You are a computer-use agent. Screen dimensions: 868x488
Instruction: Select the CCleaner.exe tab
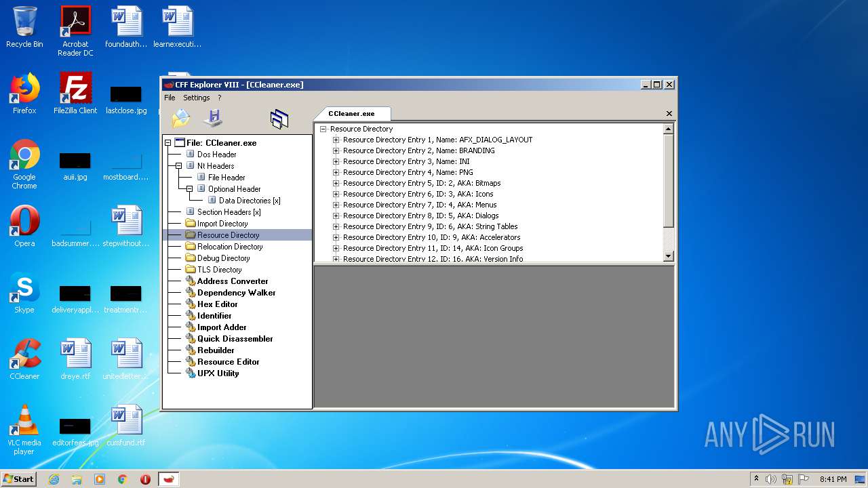click(x=351, y=114)
